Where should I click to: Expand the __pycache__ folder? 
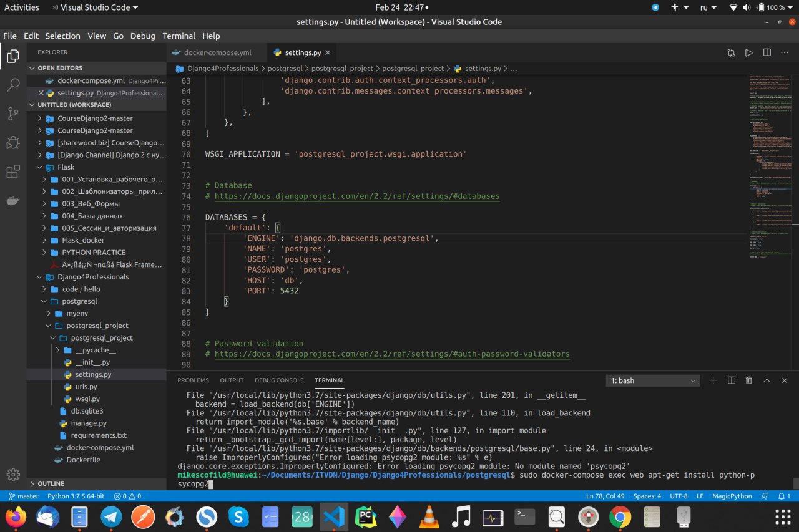(x=97, y=350)
